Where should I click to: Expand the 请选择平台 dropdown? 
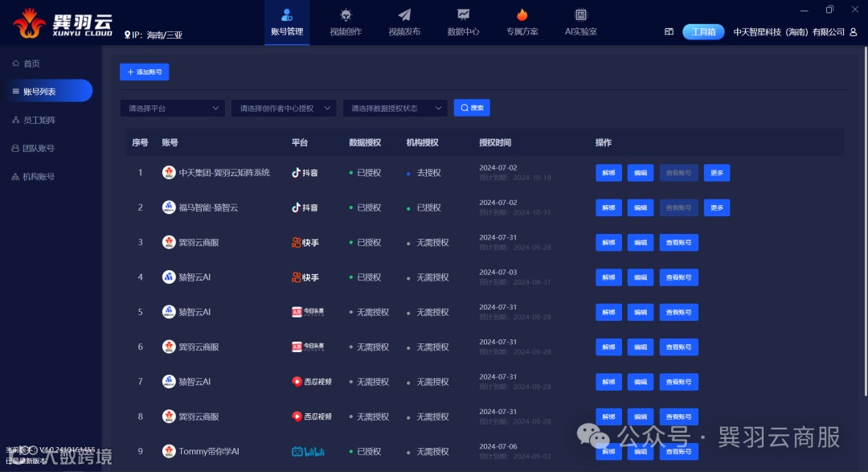[172, 108]
